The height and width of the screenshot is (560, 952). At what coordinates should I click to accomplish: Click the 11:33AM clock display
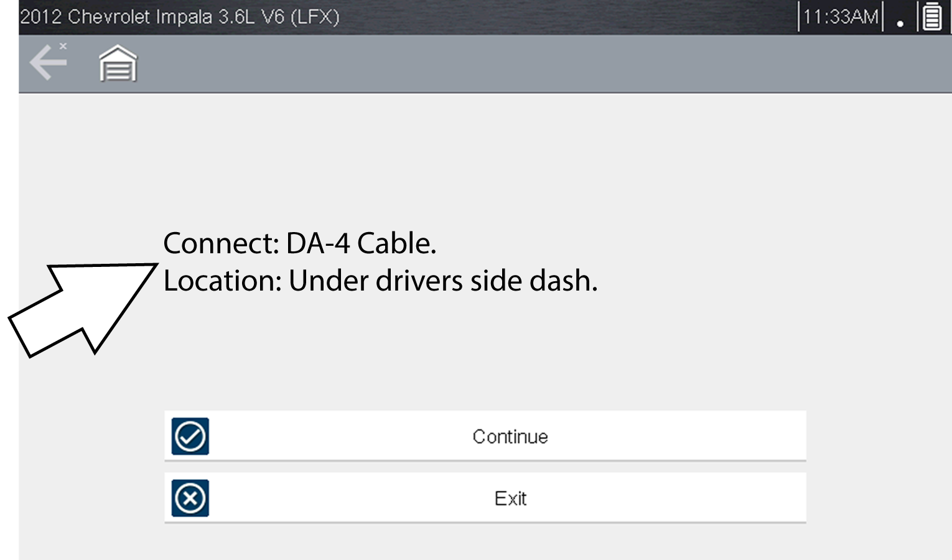[x=841, y=17]
